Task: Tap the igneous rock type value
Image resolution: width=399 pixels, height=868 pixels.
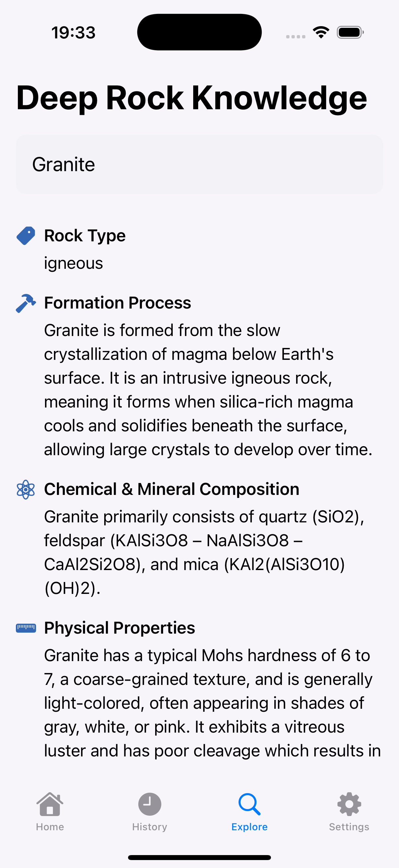Action: point(73,263)
